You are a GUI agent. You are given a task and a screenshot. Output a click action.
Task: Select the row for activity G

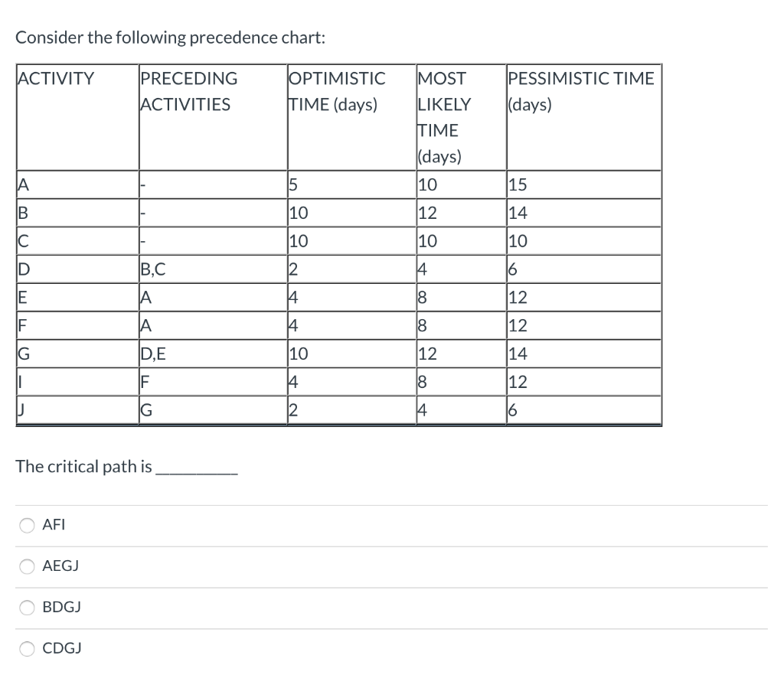(77, 354)
